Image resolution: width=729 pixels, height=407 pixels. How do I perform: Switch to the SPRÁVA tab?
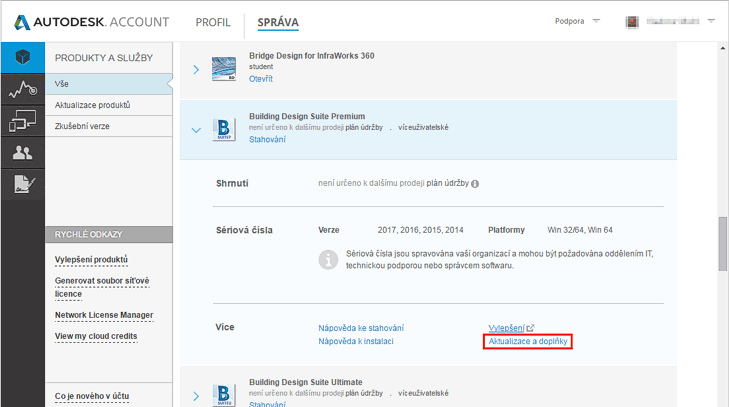click(278, 22)
